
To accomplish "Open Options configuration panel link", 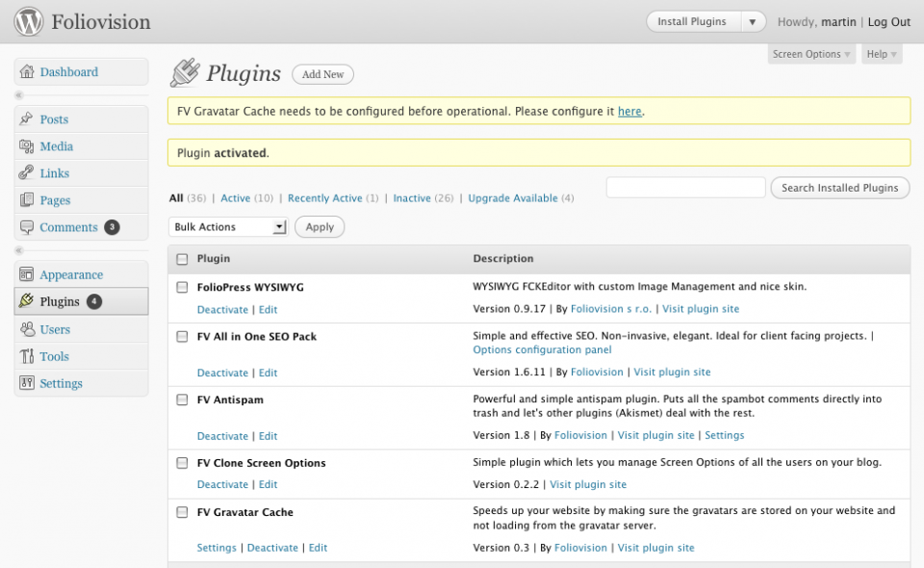I will coord(542,349).
